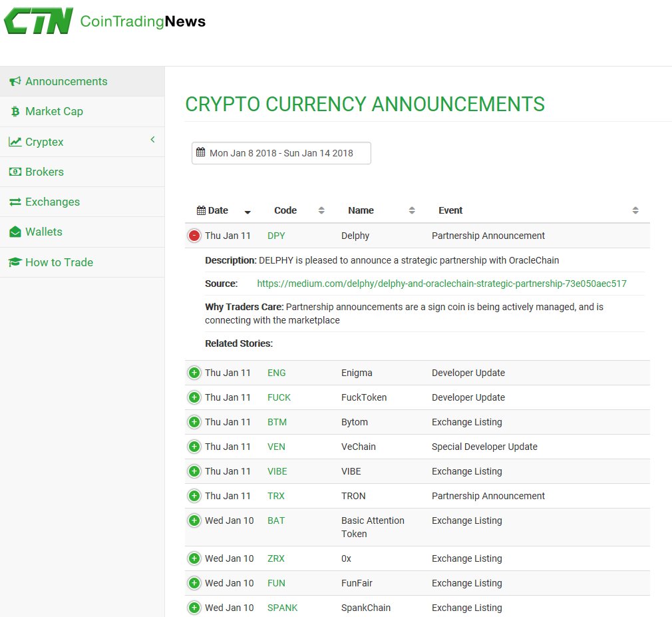Open the Delphy medium.com source link
The width and height of the screenshot is (672, 617).
[442, 284]
